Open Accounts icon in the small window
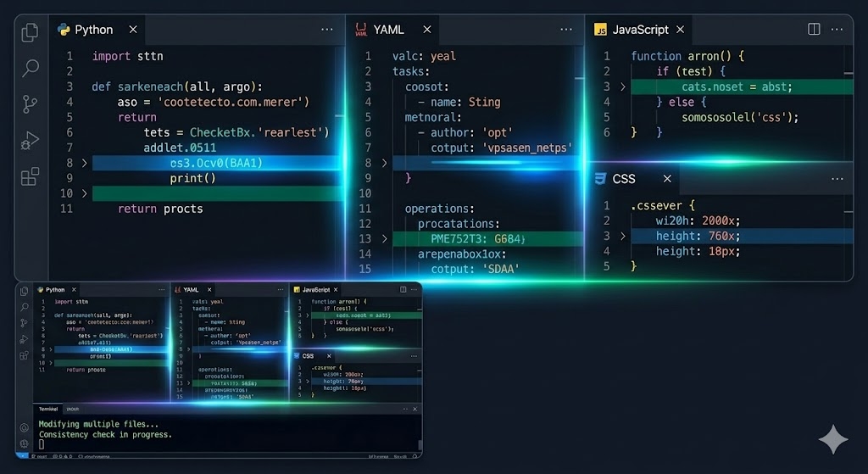 (x=25, y=427)
